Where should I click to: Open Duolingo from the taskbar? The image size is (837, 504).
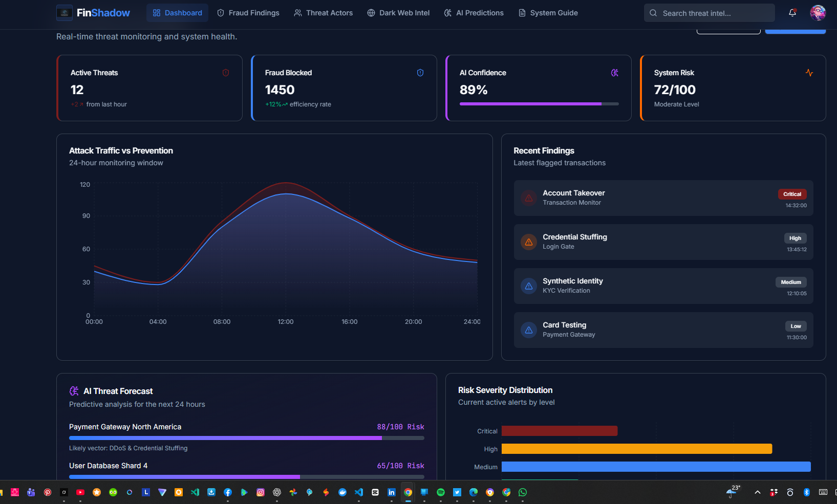pos(113,492)
